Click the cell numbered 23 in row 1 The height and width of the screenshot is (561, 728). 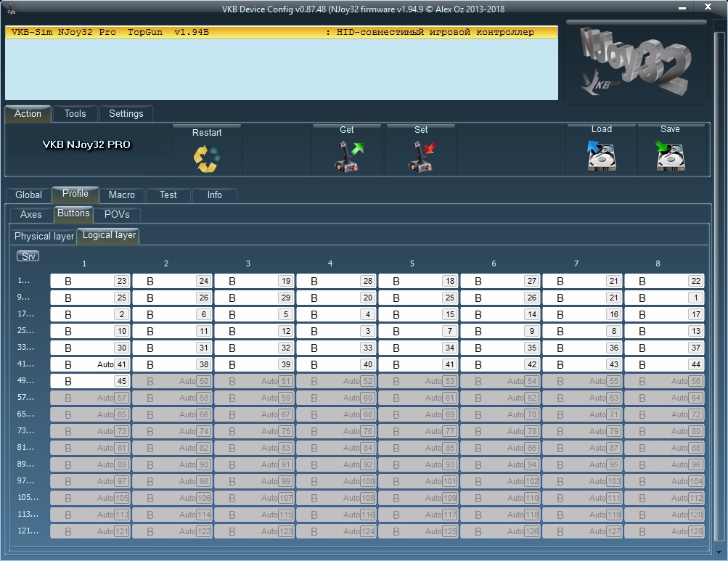point(91,281)
